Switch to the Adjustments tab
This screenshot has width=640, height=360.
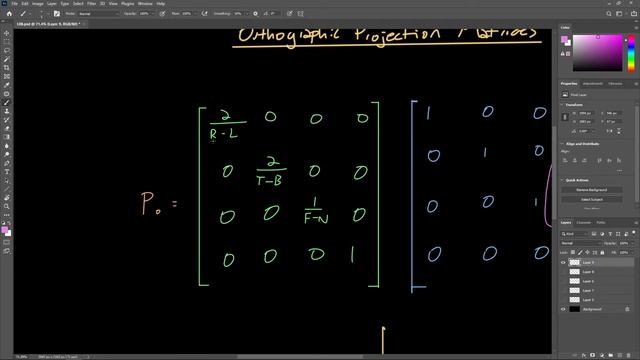coord(593,84)
